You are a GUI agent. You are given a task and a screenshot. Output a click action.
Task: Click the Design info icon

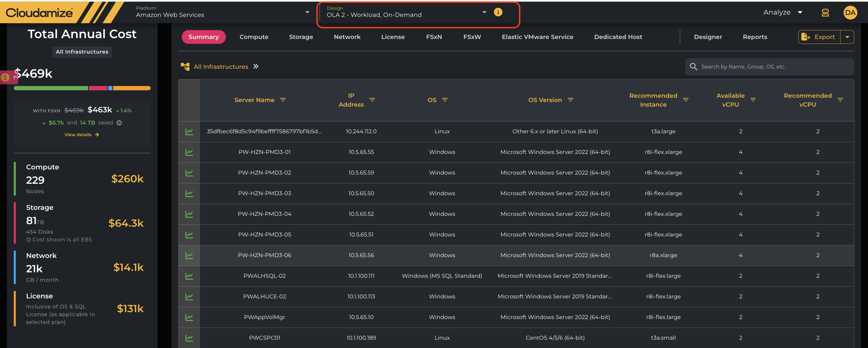498,12
